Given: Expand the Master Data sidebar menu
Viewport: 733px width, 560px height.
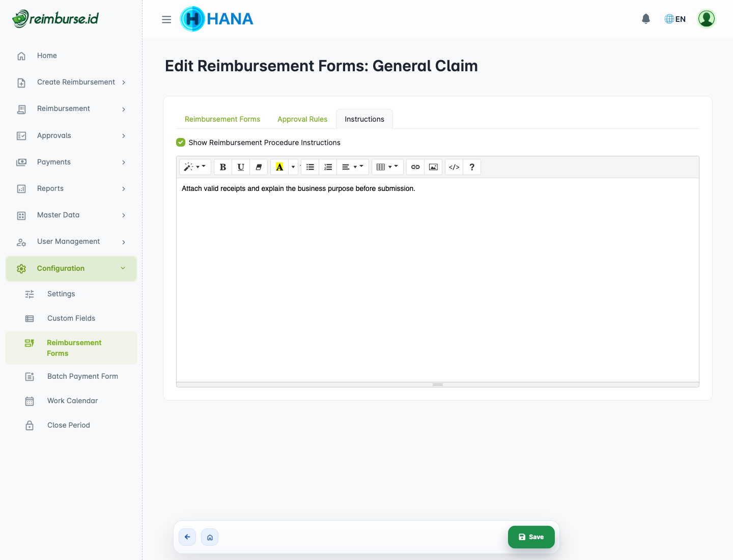Looking at the screenshot, I should pyautogui.click(x=71, y=215).
